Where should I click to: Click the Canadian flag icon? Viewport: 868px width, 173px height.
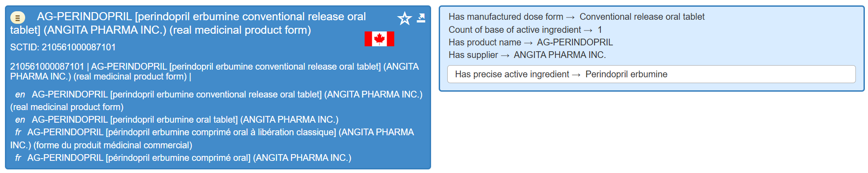[379, 39]
